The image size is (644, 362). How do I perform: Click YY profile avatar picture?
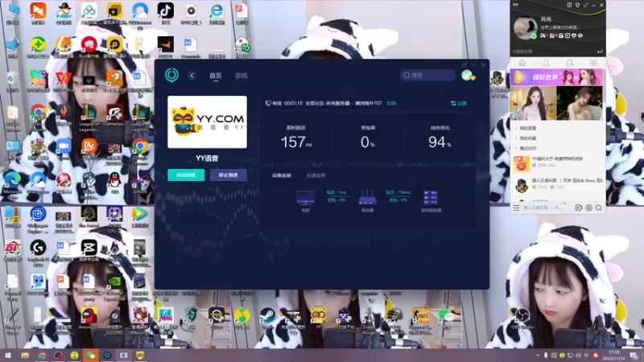(x=526, y=28)
